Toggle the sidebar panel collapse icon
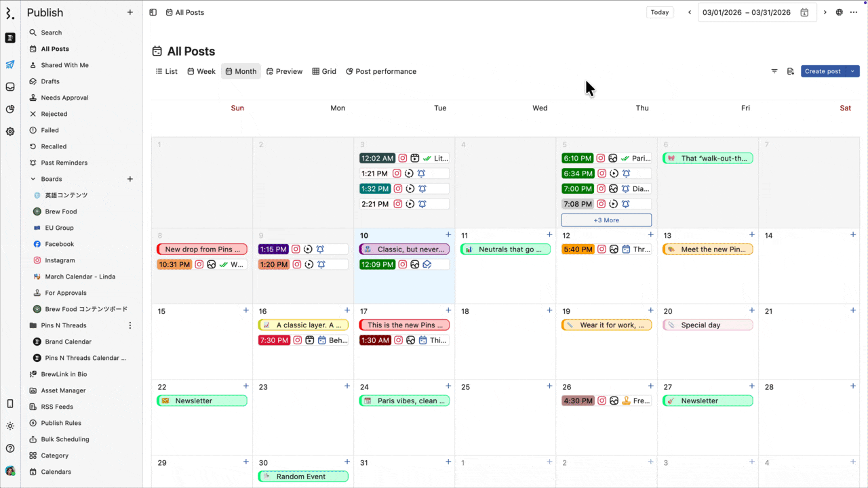 [153, 12]
